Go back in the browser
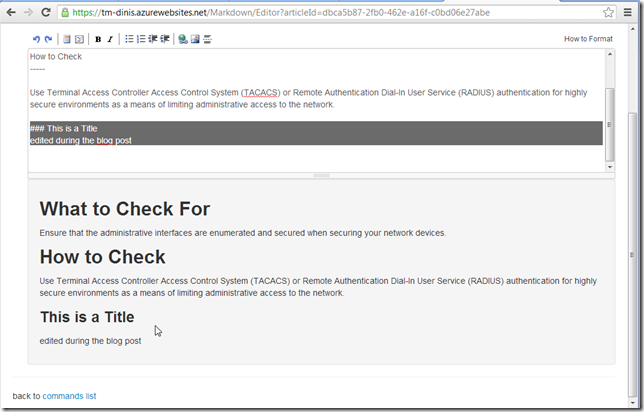Viewport: 644px width, 412px height. pyautogui.click(x=11, y=12)
